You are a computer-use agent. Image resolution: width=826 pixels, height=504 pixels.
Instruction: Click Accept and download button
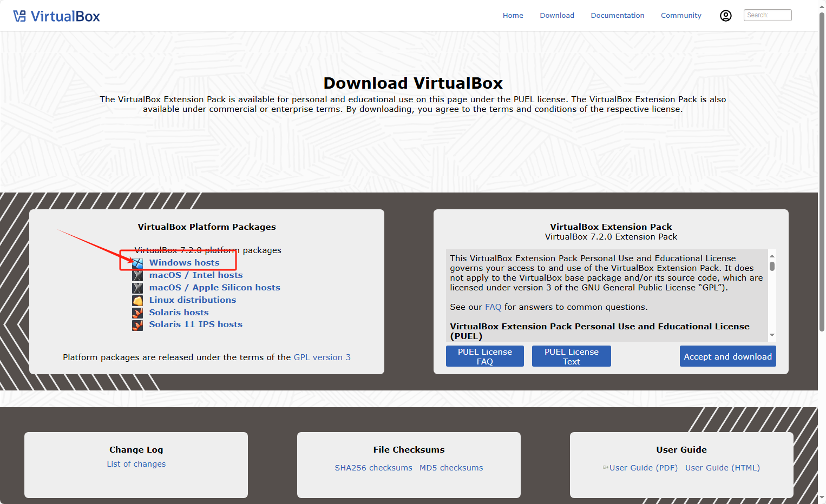click(727, 356)
